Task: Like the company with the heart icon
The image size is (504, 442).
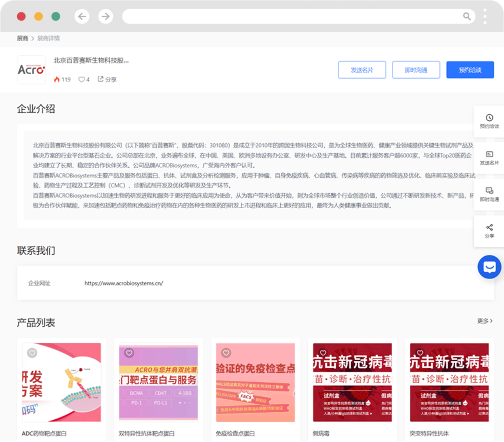Action: tap(82, 80)
